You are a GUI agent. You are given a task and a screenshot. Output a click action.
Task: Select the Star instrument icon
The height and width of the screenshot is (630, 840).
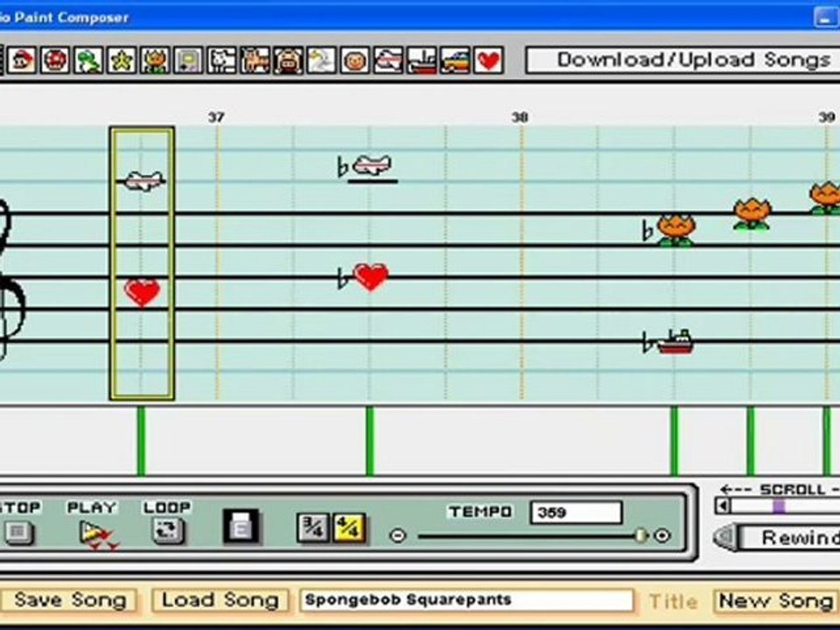[121, 60]
